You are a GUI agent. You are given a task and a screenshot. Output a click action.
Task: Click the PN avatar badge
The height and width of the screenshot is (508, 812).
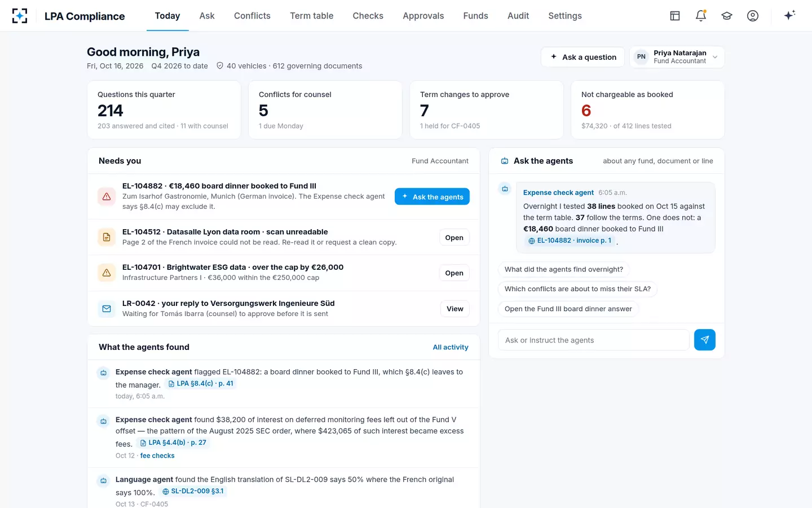641,57
